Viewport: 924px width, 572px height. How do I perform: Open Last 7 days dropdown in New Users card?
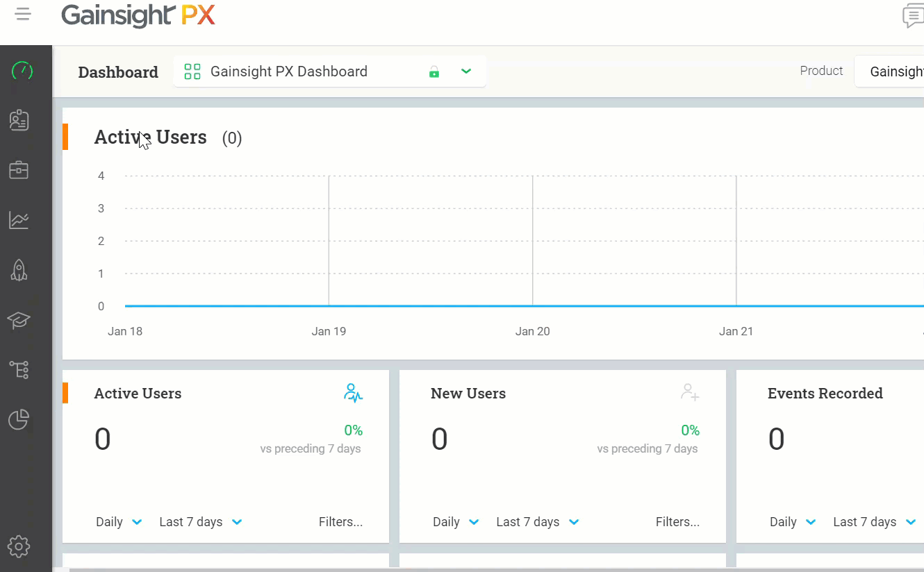click(538, 522)
